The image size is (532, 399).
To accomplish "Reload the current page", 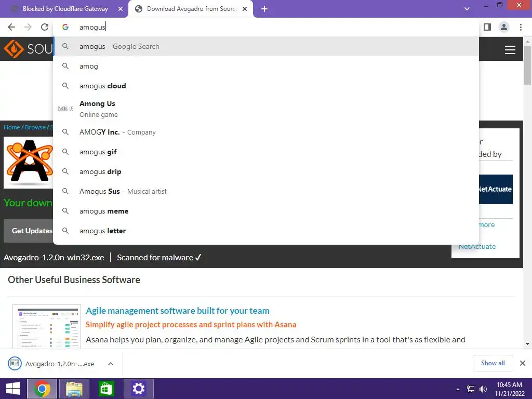I will pos(45,27).
